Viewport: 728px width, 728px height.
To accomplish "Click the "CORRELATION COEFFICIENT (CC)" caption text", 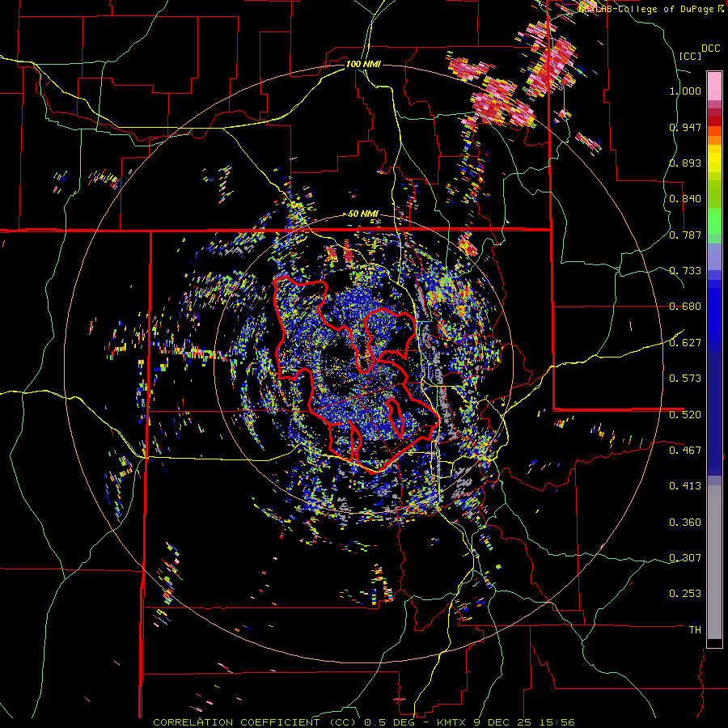I will pos(256,722).
